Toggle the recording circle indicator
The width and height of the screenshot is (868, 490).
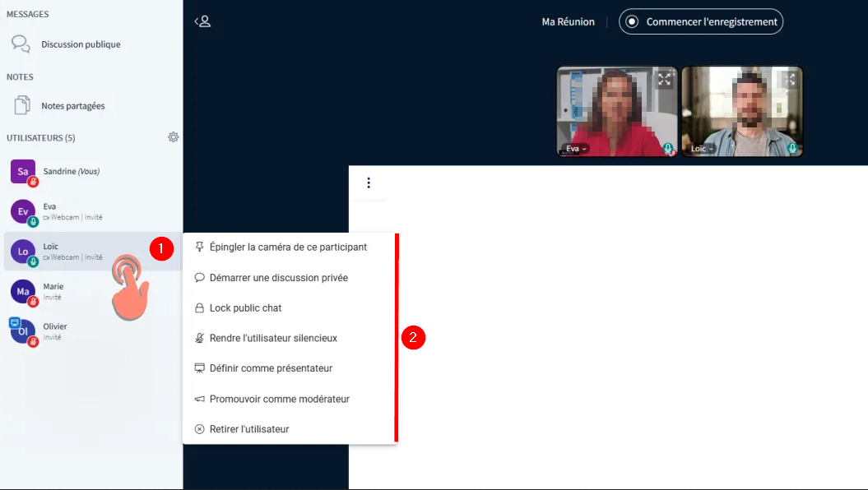[632, 22]
